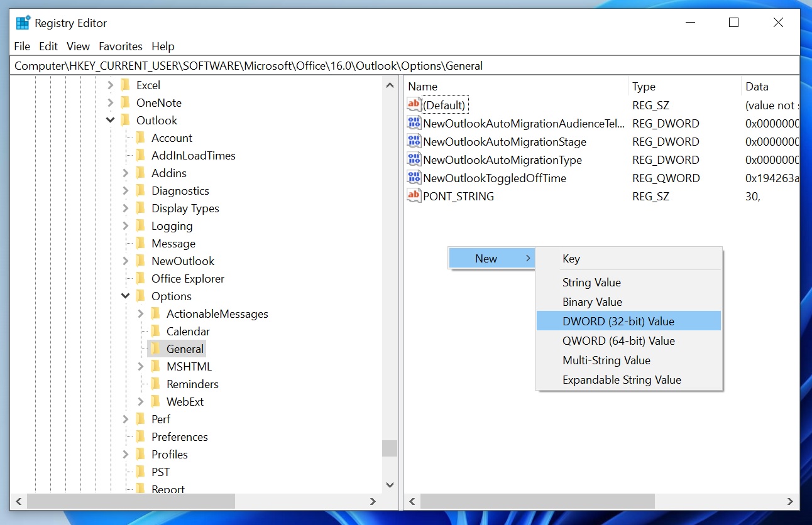Screen dimensions: 812x525
Task: Click the Calendar folder icon
Action: (155, 332)
